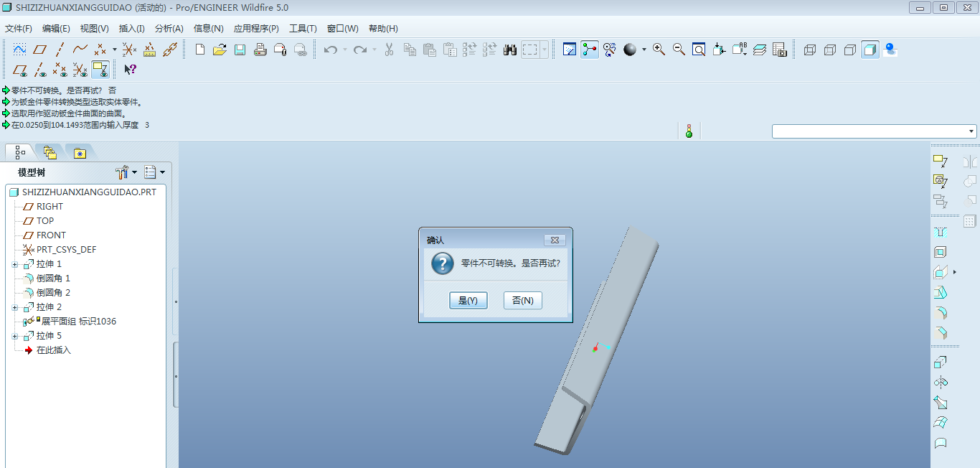Click the layers stack icon
This screenshot has width=980, height=468.
pos(760,50)
